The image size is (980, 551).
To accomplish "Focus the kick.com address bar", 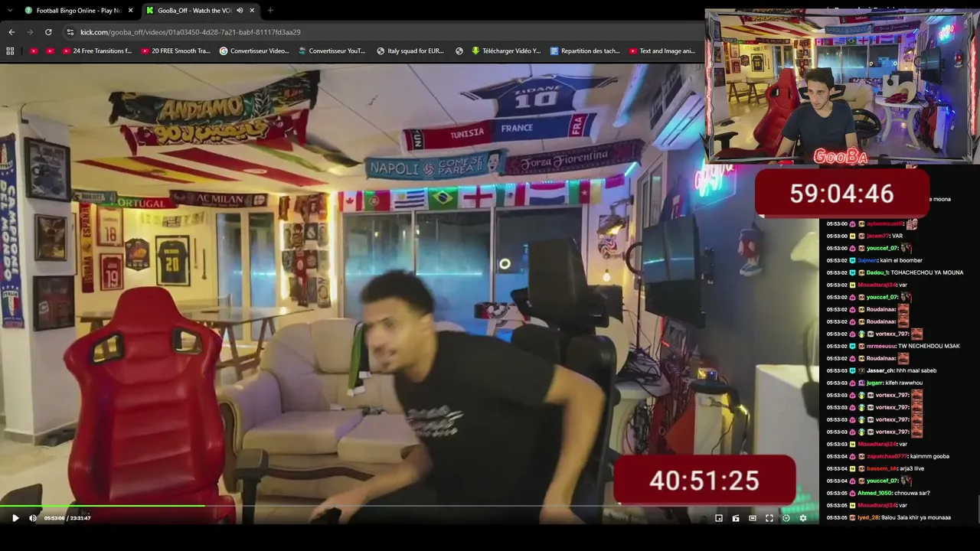I will [383, 32].
